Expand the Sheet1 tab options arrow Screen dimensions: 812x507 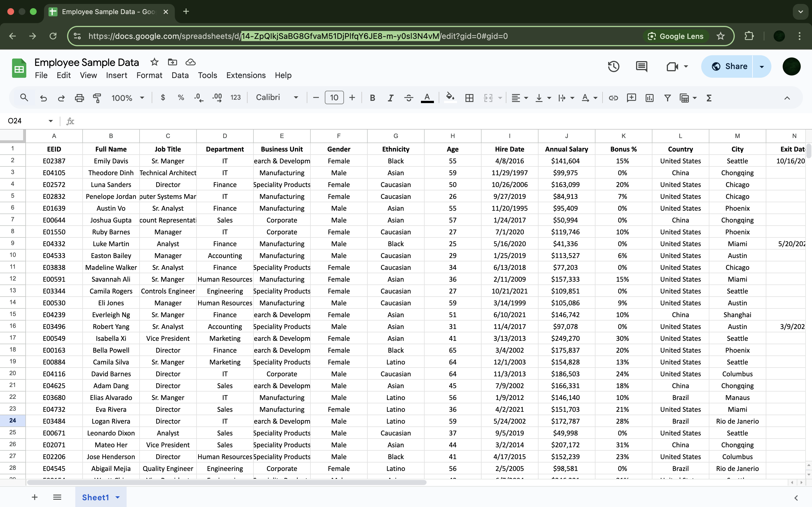[x=118, y=497]
